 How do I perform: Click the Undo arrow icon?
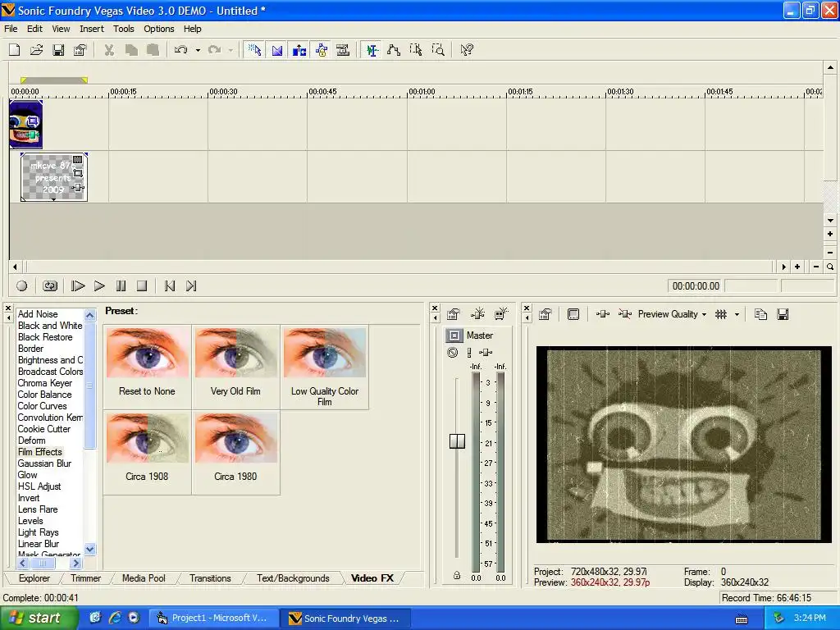tap(181, 50)
